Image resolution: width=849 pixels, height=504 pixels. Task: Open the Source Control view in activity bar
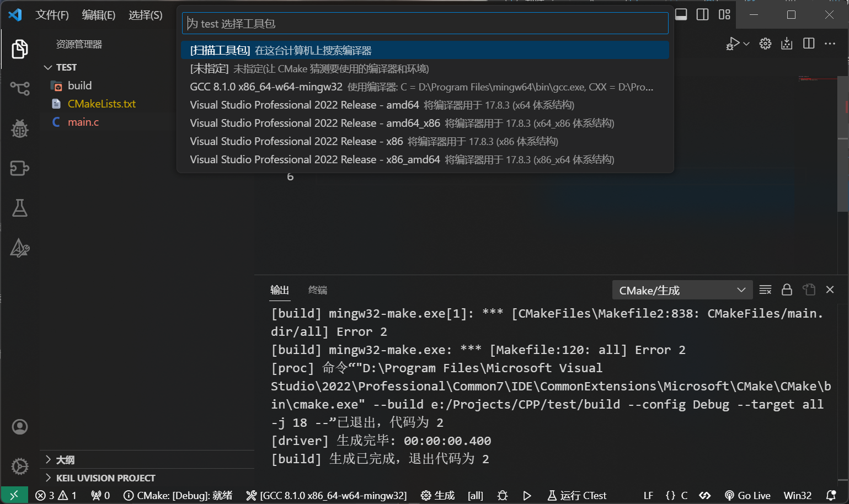20,88
